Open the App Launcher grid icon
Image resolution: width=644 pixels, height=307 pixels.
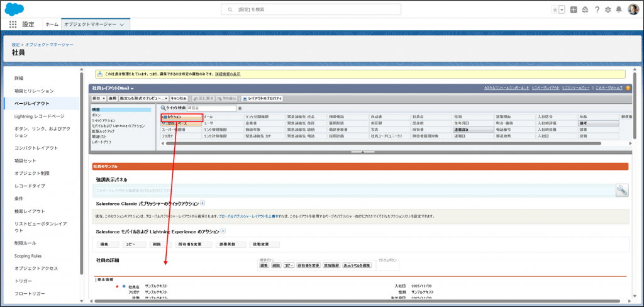pyautogui.click(x=13, y=24)
